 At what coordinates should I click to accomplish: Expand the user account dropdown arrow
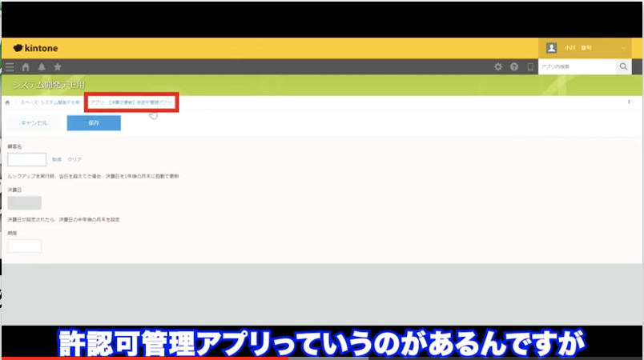tap(624, 48)
